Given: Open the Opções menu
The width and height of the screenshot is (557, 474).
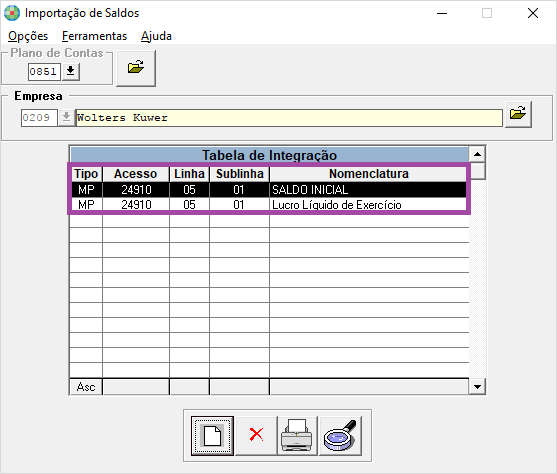Looking at the screenshot, I should (x=28, y=36).
